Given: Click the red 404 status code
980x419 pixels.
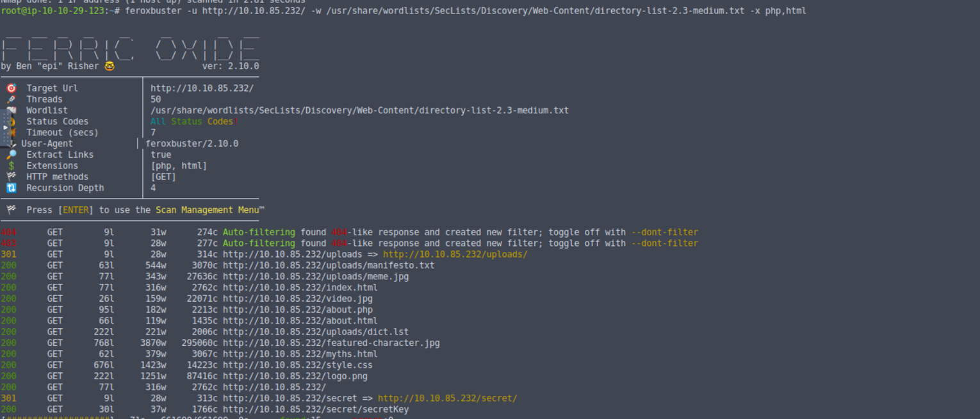Looking at the screenshot, I should point(8,232).
